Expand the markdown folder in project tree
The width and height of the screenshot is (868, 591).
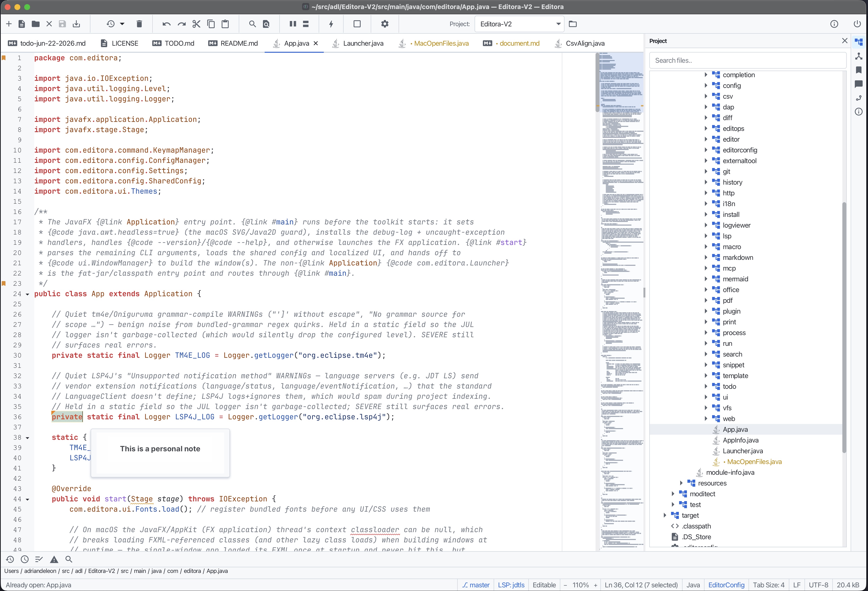706,257
